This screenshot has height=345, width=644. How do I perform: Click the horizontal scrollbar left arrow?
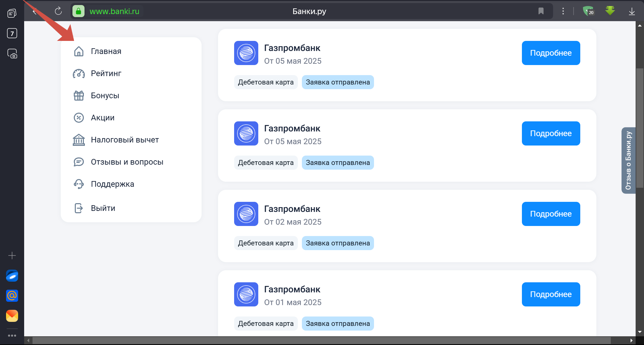[x=29, y=341]
